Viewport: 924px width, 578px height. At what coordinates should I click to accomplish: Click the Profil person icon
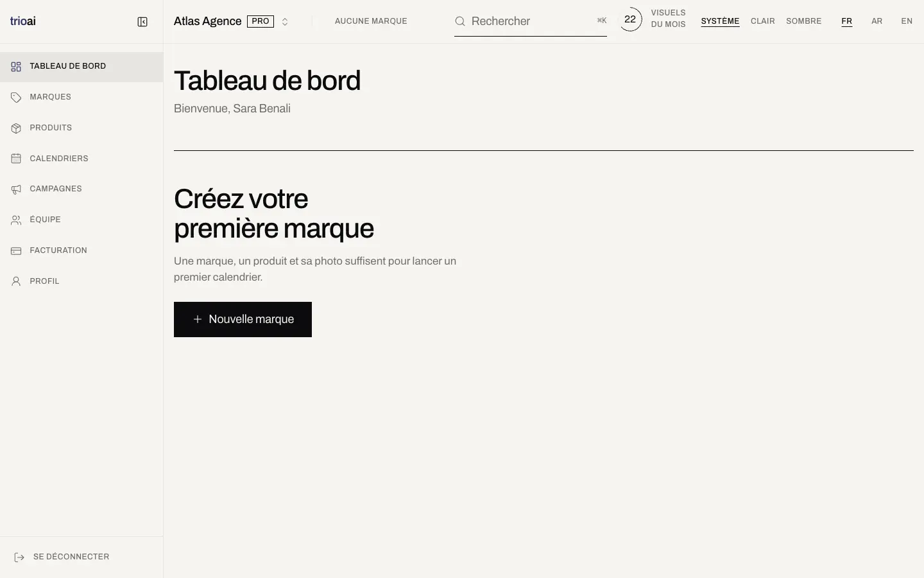16,281
